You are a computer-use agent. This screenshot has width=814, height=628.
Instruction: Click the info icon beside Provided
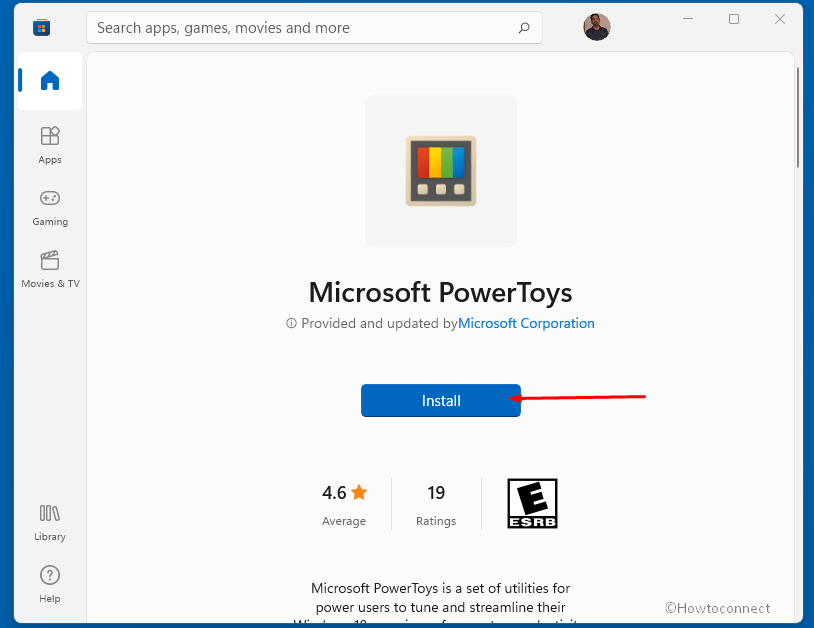pos(292,324)
